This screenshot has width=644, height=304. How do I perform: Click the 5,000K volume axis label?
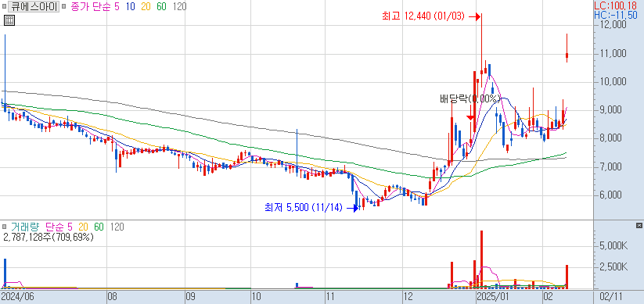pyautogui.click(x=613, y=246)
